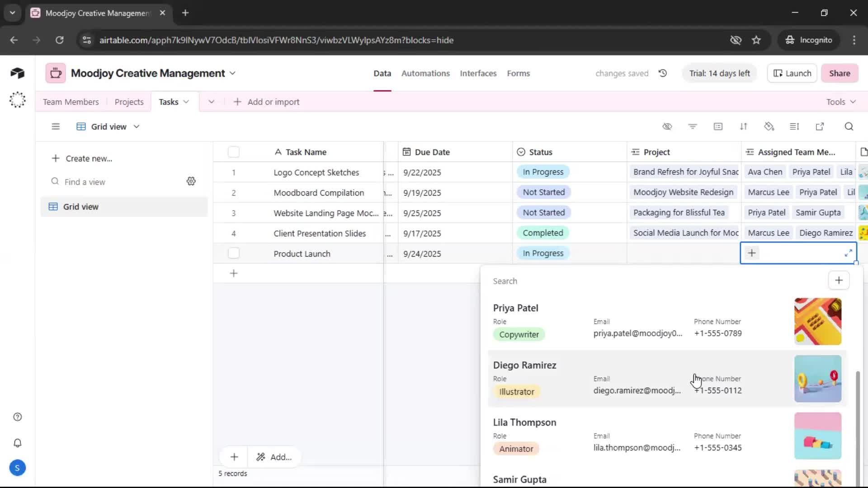The width and height of the screenshot is (868, 488).
Task: Click the Completed status tag
Action: click(x=542, y=233)
